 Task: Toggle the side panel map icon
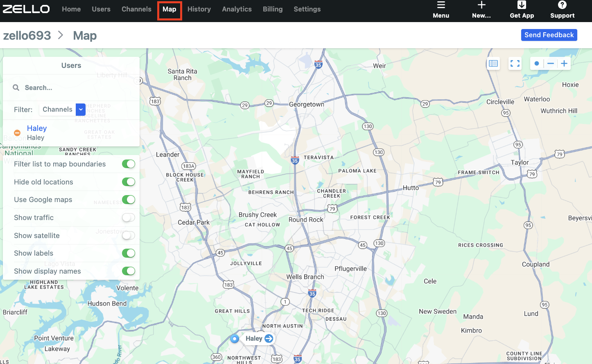493,63
